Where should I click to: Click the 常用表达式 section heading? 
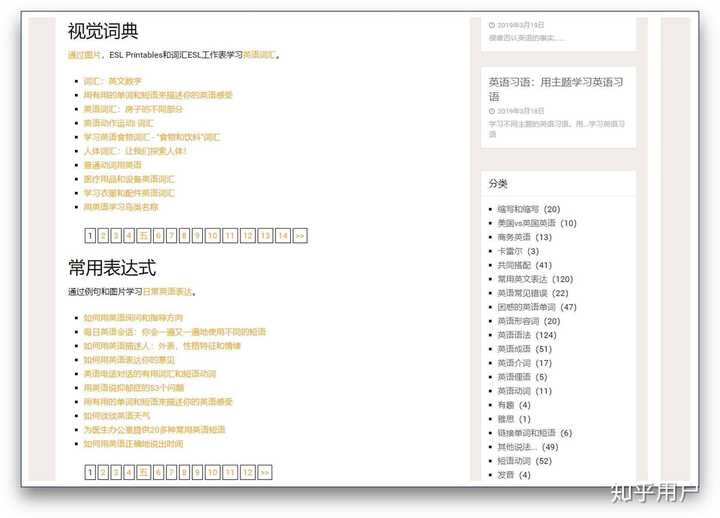point(112,268)
